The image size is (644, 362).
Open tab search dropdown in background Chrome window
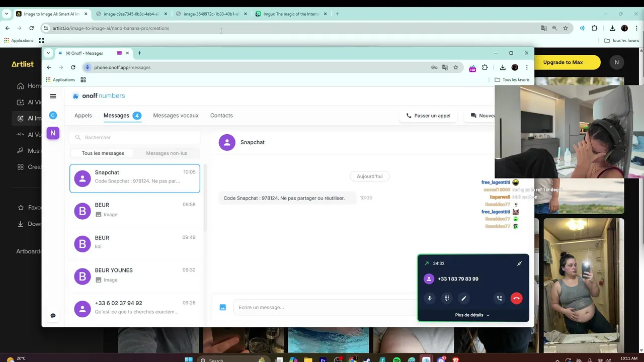point(7,14)
